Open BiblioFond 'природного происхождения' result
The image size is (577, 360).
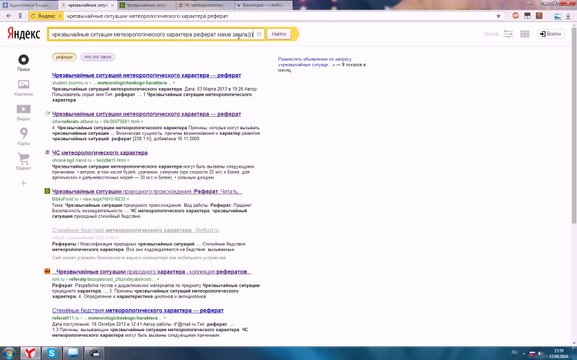point(146,191)
